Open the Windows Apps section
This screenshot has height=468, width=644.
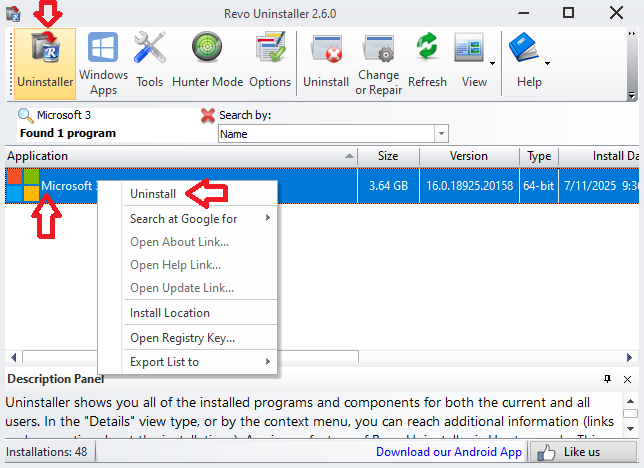coord(103,62)
